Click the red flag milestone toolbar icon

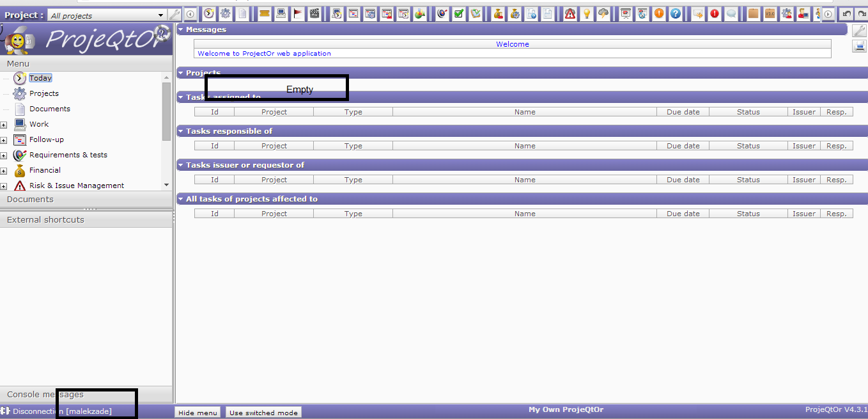click(x=298, y=13)
